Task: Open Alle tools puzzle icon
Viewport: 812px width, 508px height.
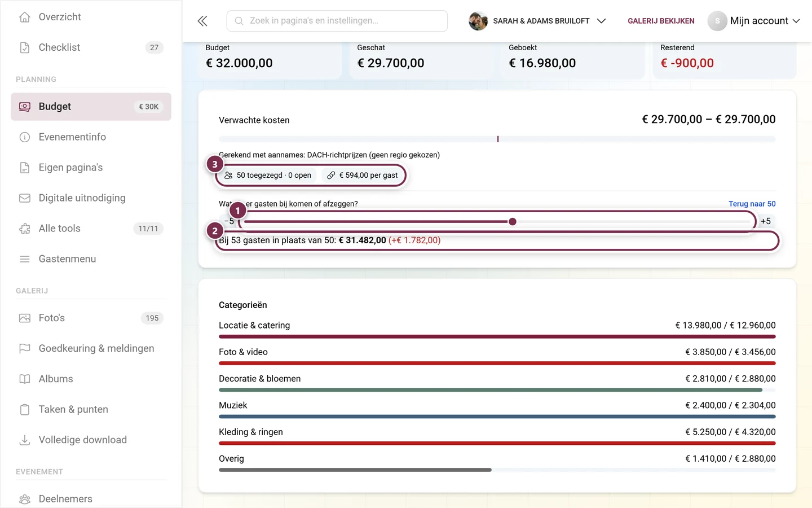Action: pyautogui.click(x=25, y=228)
